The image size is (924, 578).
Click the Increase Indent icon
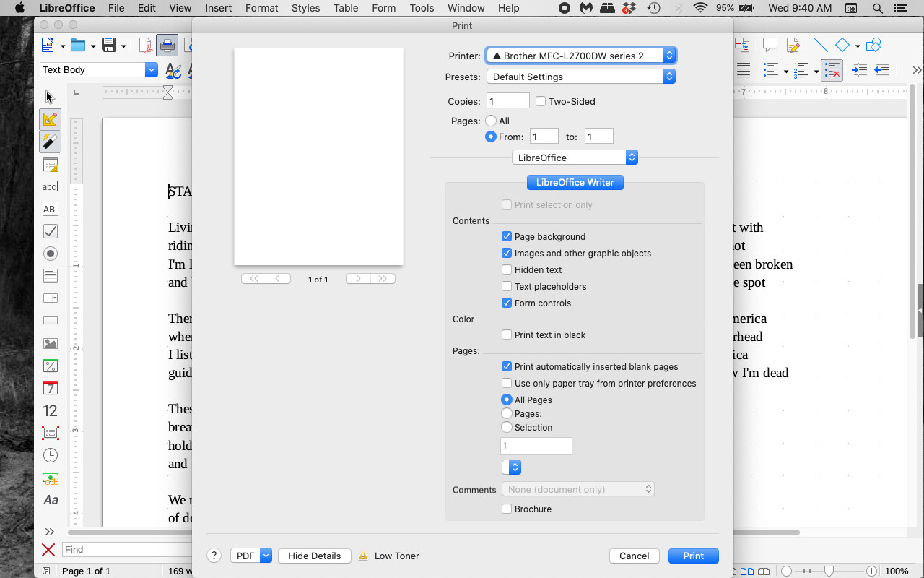pyautogui.click(x=858, y=70)
